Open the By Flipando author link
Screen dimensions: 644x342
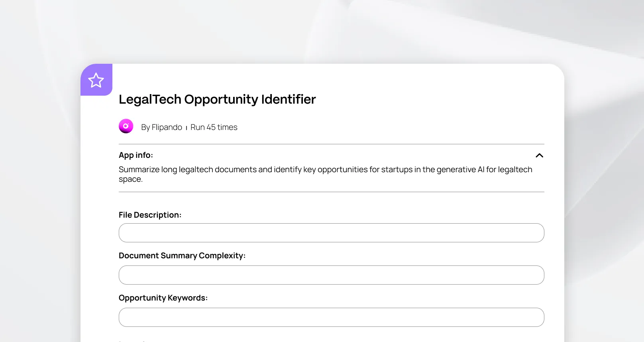161,127
